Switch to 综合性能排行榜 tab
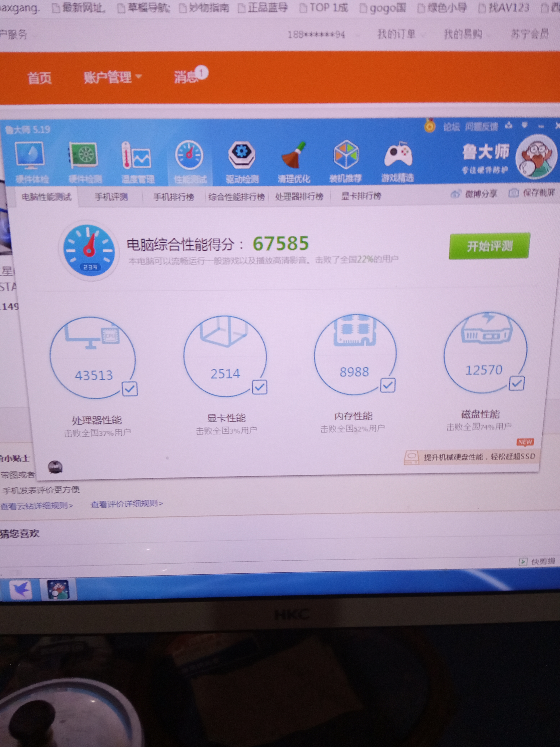 tap(236, 197)
